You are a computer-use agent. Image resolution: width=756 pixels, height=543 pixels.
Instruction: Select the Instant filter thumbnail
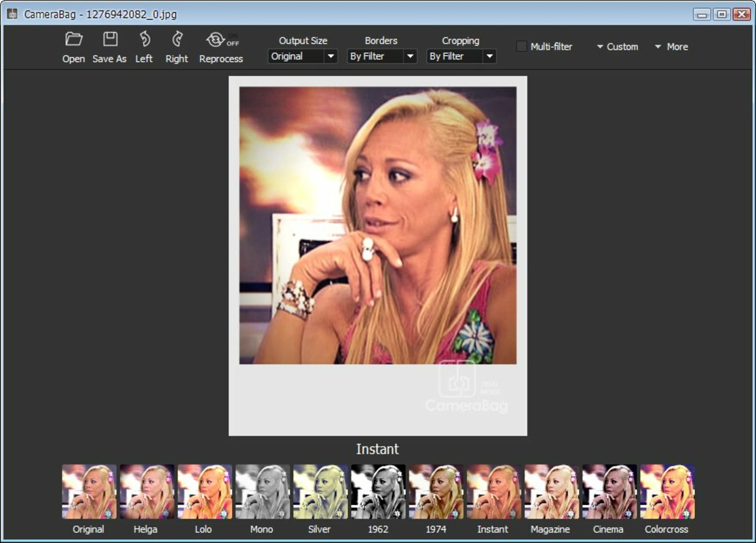[494, 491]
